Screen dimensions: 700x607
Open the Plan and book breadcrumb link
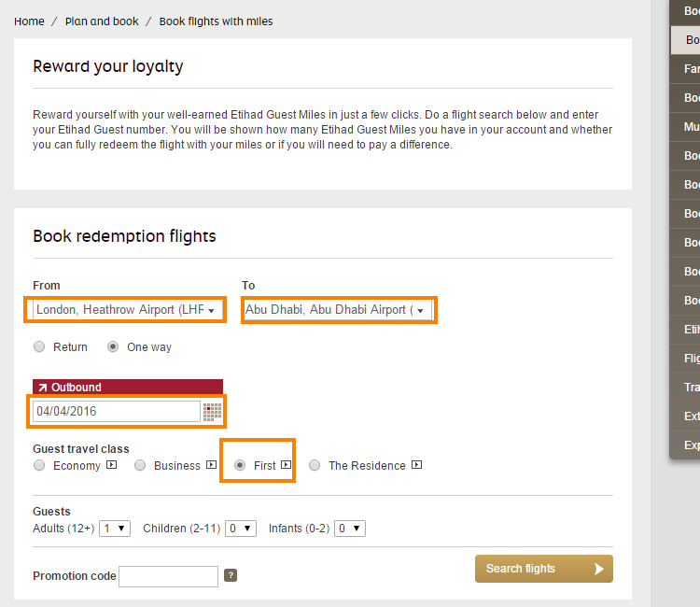click(x=102, y=21)
